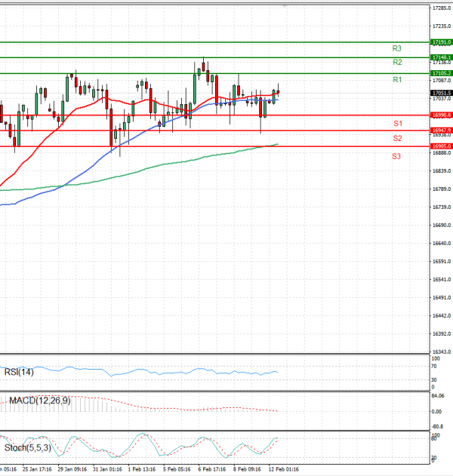
Task: Click the R1 resistance label
Action: pos(396,79)
